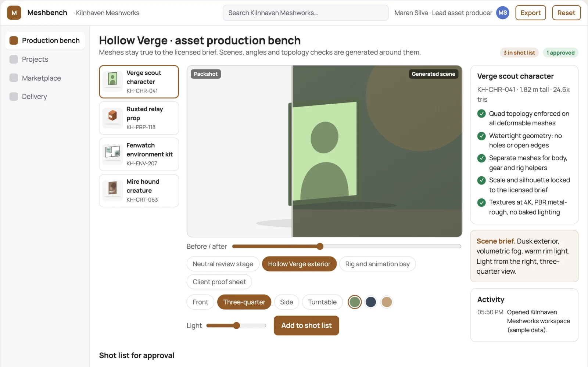
Task: Click the Before / after slider handle
Action: coord(320,247)
